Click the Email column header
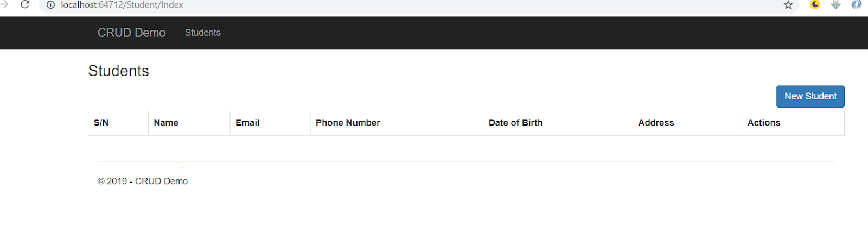Viewport: 868px width, 232px height. point(247,123)
